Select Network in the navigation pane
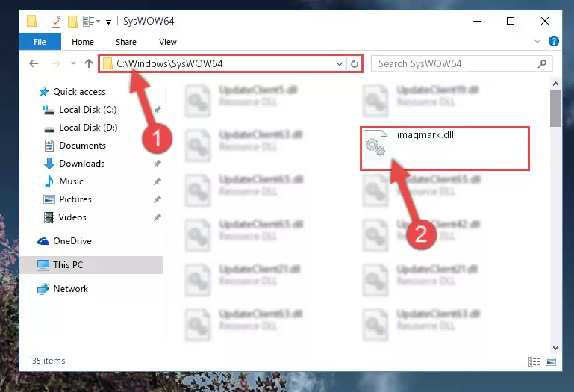 click(70, 289)
